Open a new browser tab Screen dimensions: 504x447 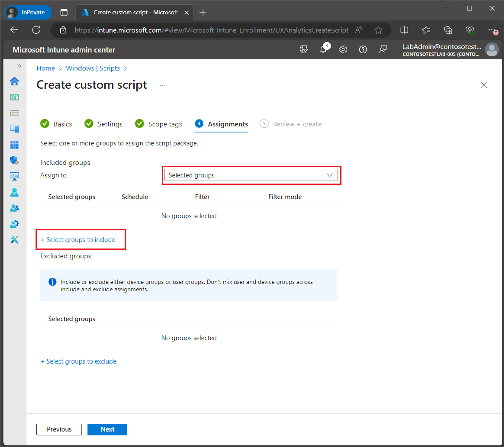tap(203, 12)
